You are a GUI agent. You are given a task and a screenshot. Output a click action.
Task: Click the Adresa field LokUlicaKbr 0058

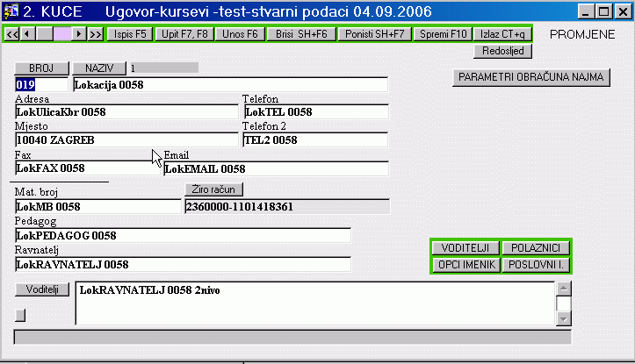126,112
